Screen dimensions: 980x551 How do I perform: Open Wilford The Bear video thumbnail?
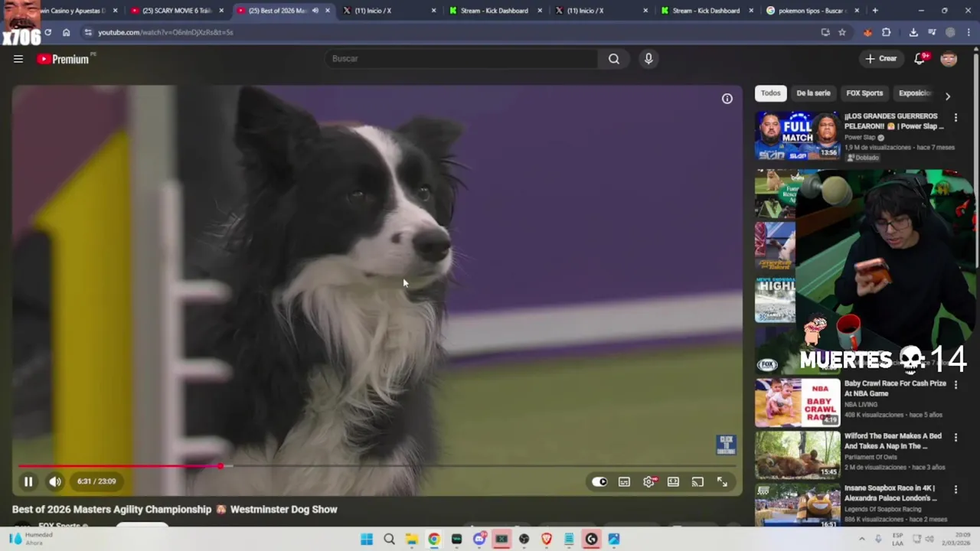pos(797,455)
